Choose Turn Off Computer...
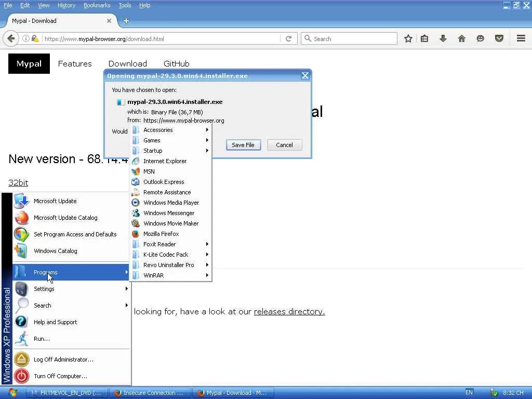532x399 pixels. [71, 376]
